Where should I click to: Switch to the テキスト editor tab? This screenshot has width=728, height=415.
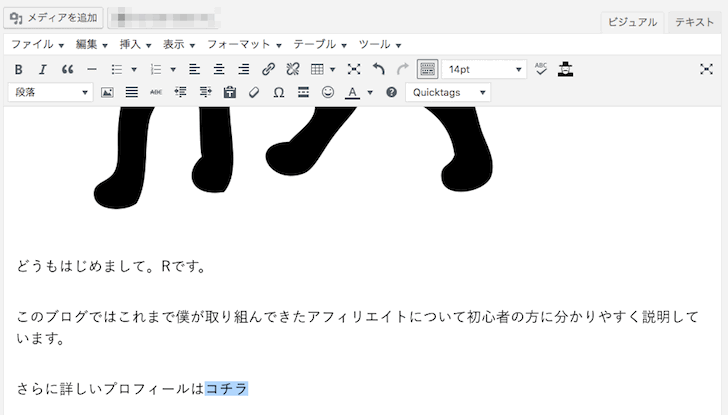tap(695, 21)
